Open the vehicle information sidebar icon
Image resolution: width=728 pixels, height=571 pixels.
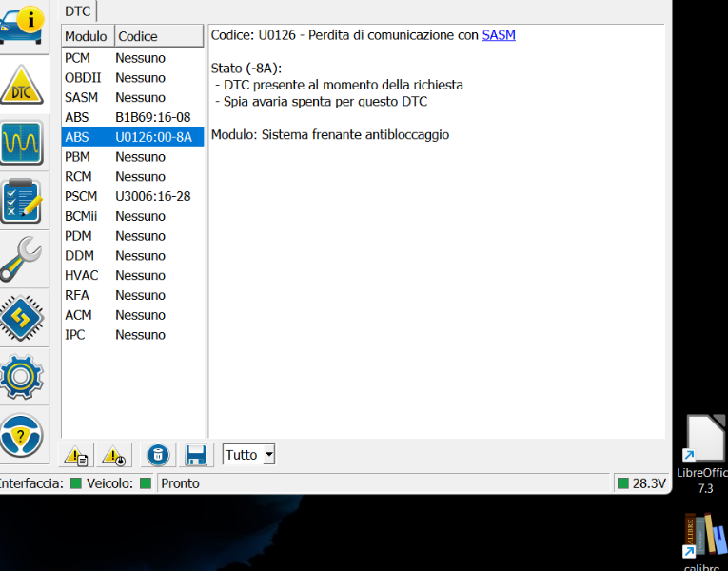(22, 26)
